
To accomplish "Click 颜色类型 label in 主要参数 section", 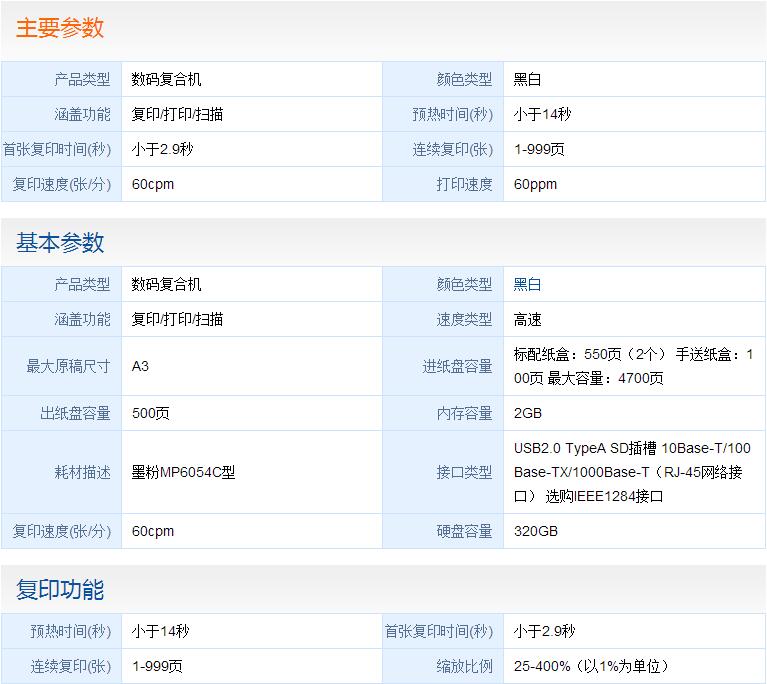I will click(464, 79).
